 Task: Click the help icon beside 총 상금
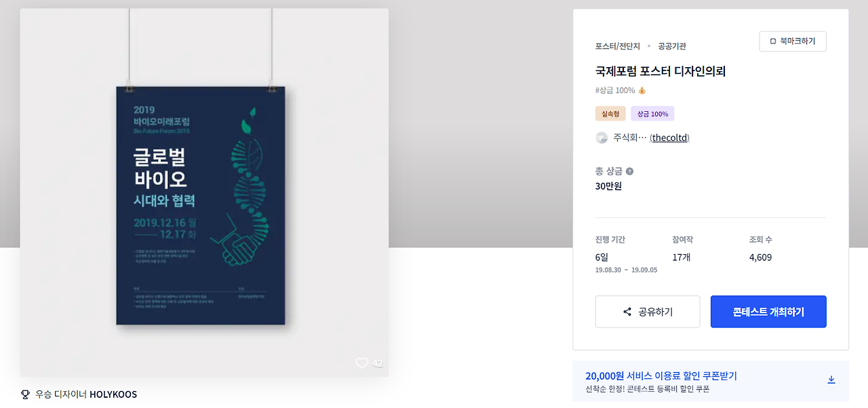(x=629, y=171)
